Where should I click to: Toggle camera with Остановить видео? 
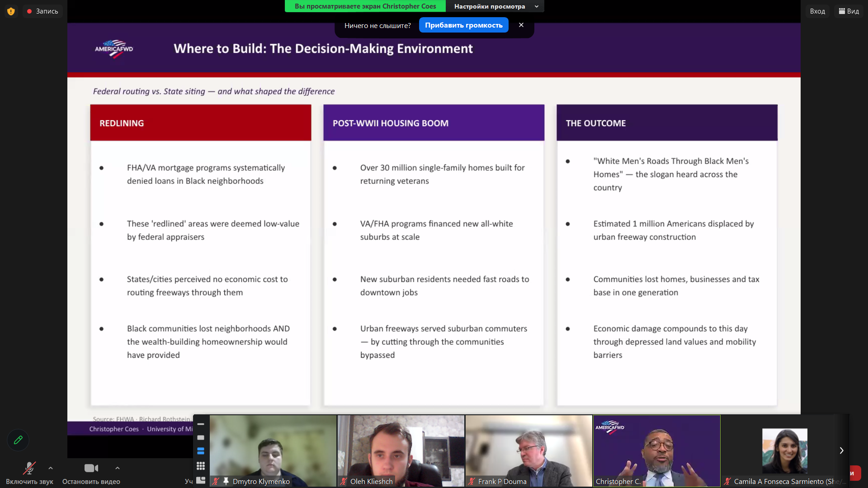(x=91, y=473)
